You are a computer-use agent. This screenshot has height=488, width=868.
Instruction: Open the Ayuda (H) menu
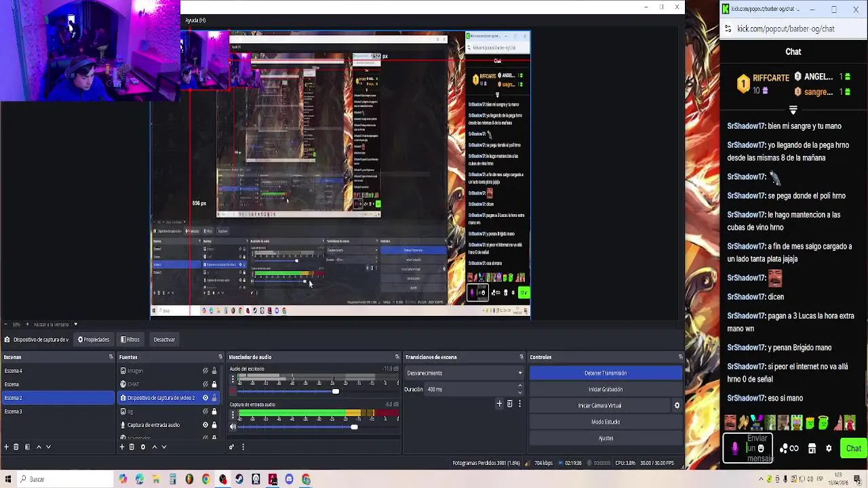[195, 20]
